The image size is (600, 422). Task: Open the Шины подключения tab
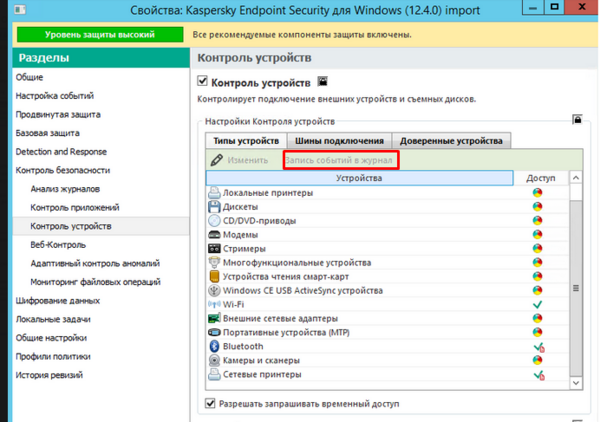point(339,141)
